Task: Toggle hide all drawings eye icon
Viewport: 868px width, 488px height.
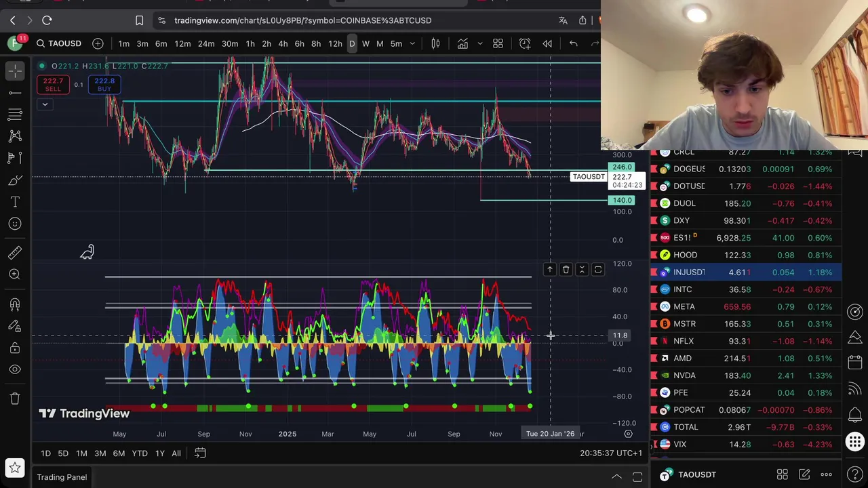Action: tap(15, 369)
